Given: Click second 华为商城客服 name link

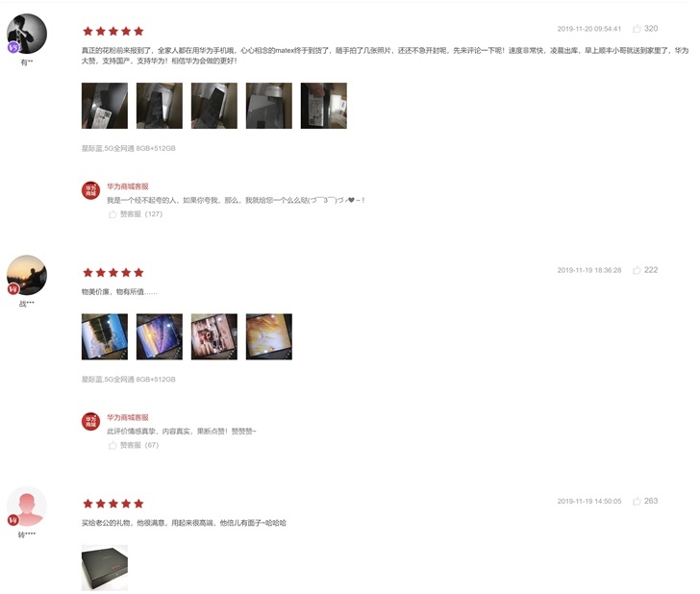Looking at the screenshot, I should [x=128, y=418].
